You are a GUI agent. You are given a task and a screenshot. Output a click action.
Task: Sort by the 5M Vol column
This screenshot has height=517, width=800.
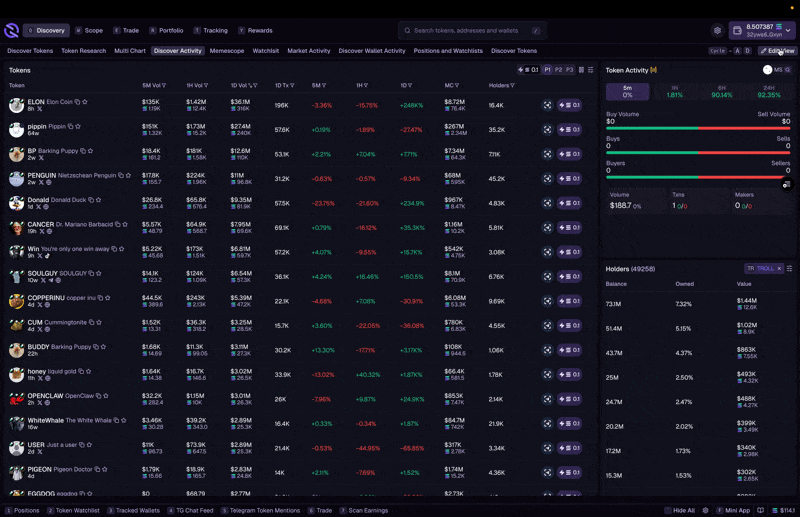click(154, 85)
